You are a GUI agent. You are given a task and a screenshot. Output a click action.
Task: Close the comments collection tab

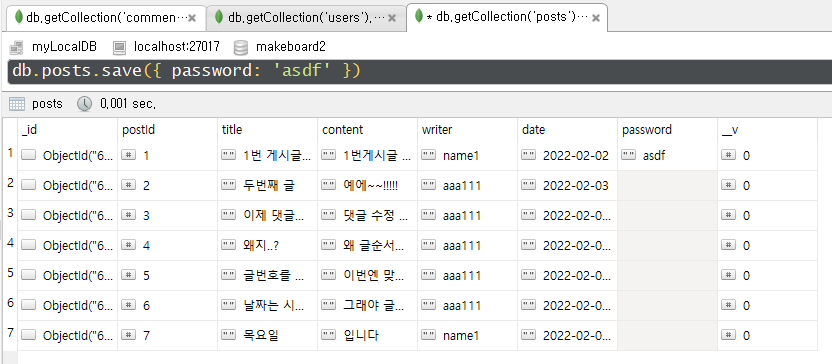(192, 18)
